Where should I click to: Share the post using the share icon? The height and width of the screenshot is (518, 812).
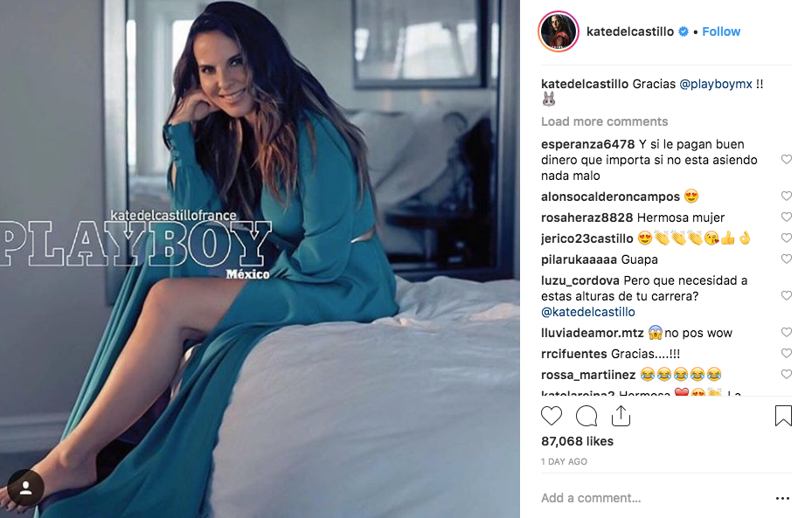click(x=621, y=416)
